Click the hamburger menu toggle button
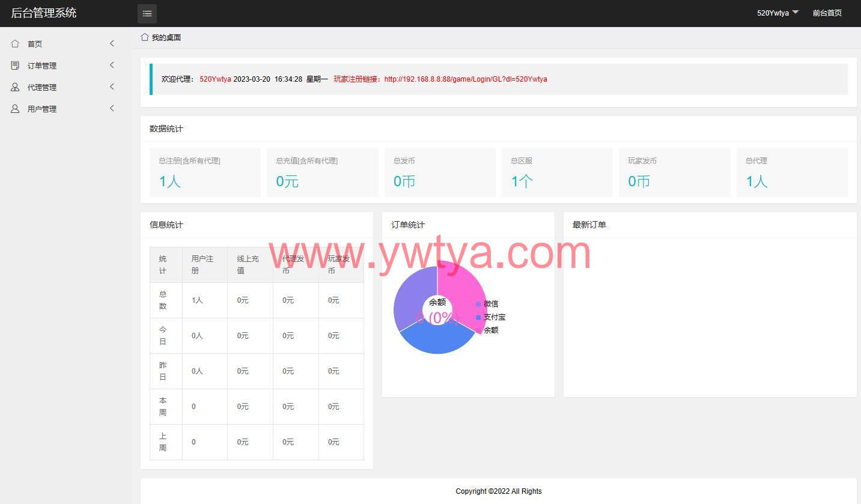The height and width of the screenshot is (504, 861). [x=147, y=13]
